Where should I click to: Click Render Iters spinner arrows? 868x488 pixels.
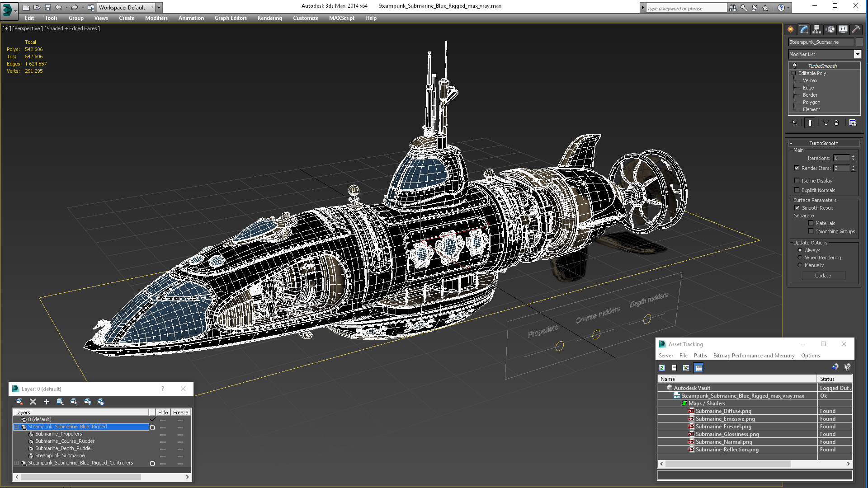click(853, 168)
